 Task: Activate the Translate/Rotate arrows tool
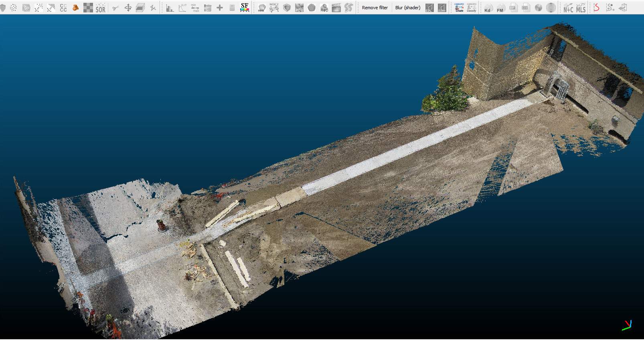(x=128, y=8)
